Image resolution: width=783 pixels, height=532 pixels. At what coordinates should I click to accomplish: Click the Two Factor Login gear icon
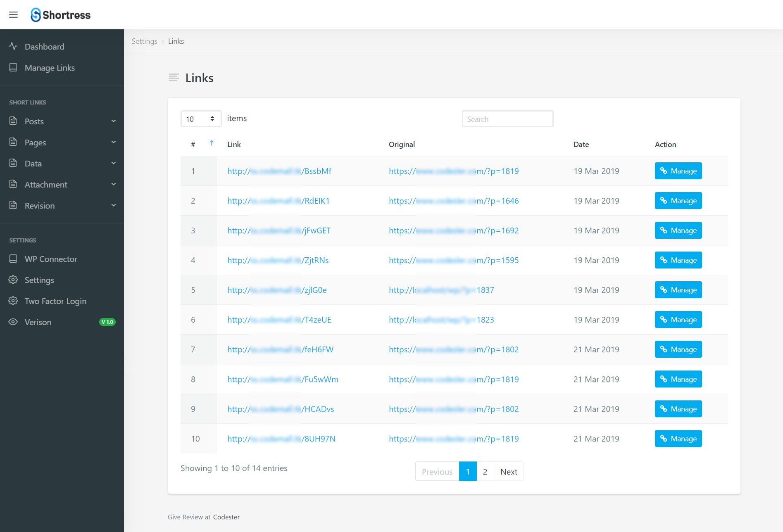pyautogui.click(x=13, y=301)
